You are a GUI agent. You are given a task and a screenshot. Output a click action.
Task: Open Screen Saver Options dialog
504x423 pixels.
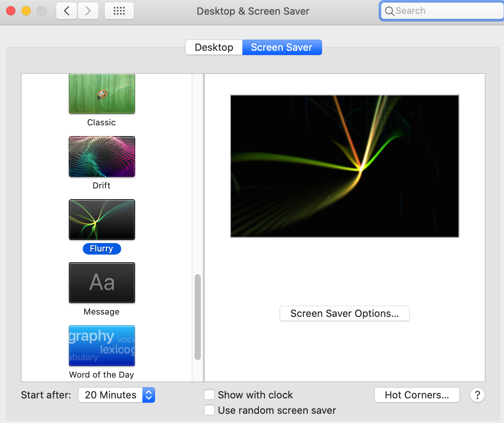[344, 313]
